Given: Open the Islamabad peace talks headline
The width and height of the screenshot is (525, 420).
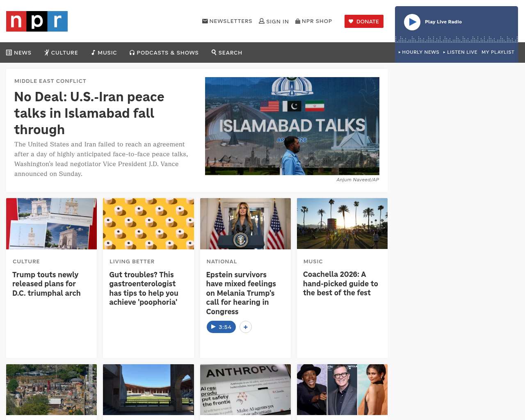Looking at the screenshot, I should (89, 113).
